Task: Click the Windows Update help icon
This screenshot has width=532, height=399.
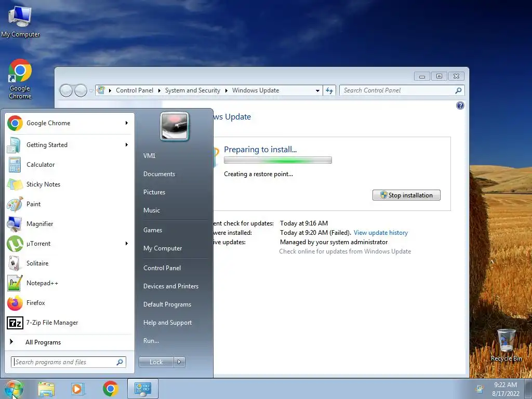Action: (x=460, y=105)
